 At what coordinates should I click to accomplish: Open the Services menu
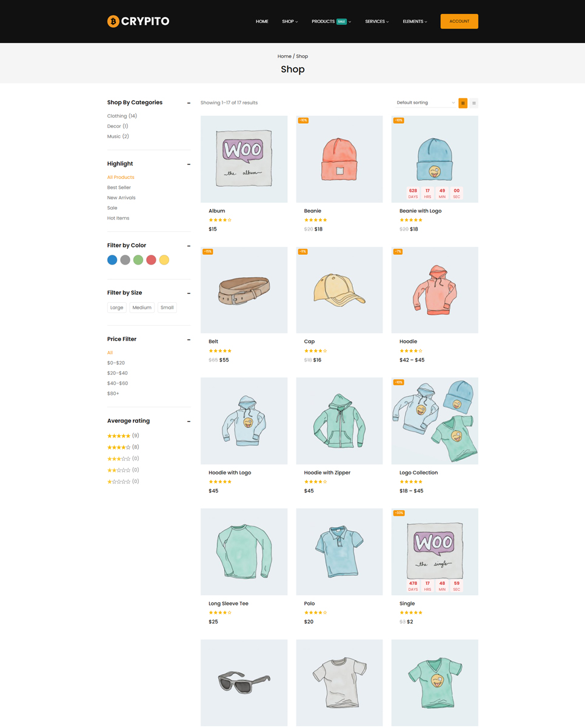pos(377,21)
